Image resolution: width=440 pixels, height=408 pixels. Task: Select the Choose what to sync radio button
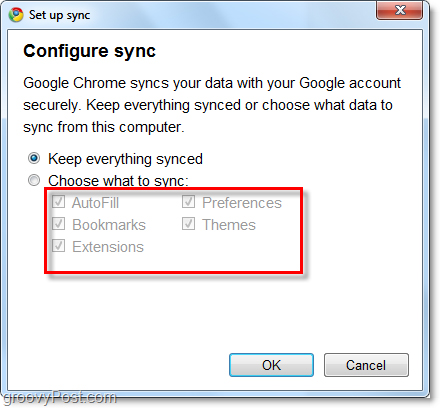pos(34,180)
